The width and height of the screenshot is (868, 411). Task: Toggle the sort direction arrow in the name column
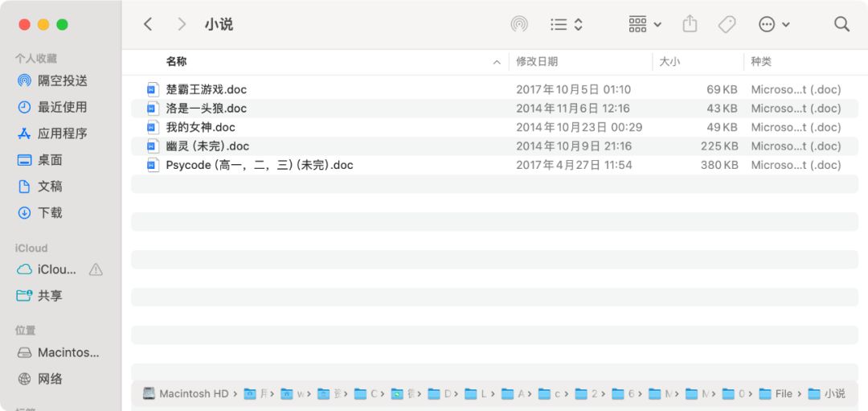click(x=497, y=62)
